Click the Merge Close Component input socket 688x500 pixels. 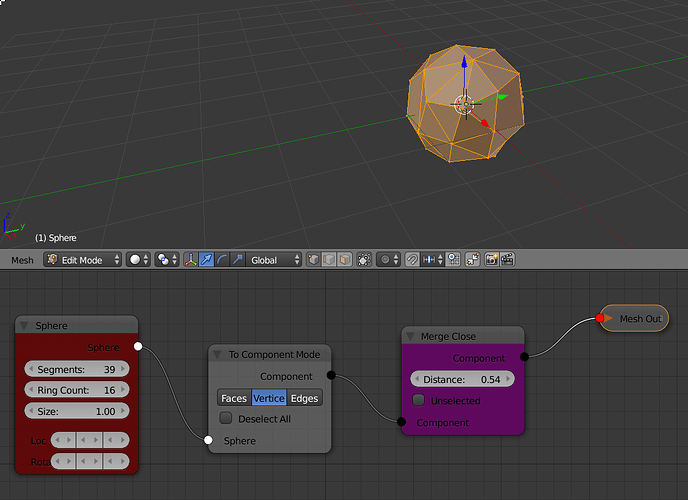[401, 422]
